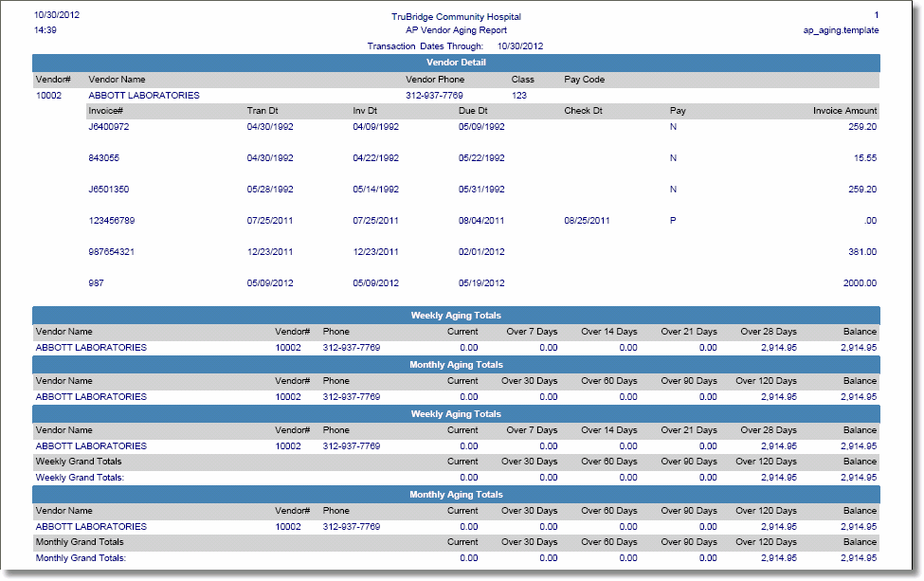Click the report time 14:39
This screenshot has width=924, height=581.
(45, 30)
